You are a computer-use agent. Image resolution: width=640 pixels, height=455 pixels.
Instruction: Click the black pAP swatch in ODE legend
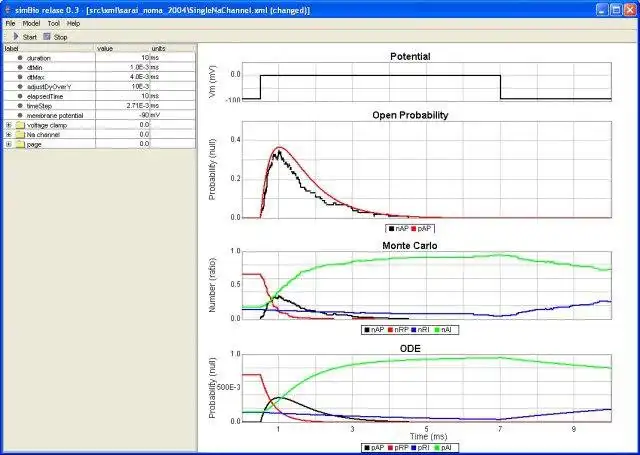[367, 448]
